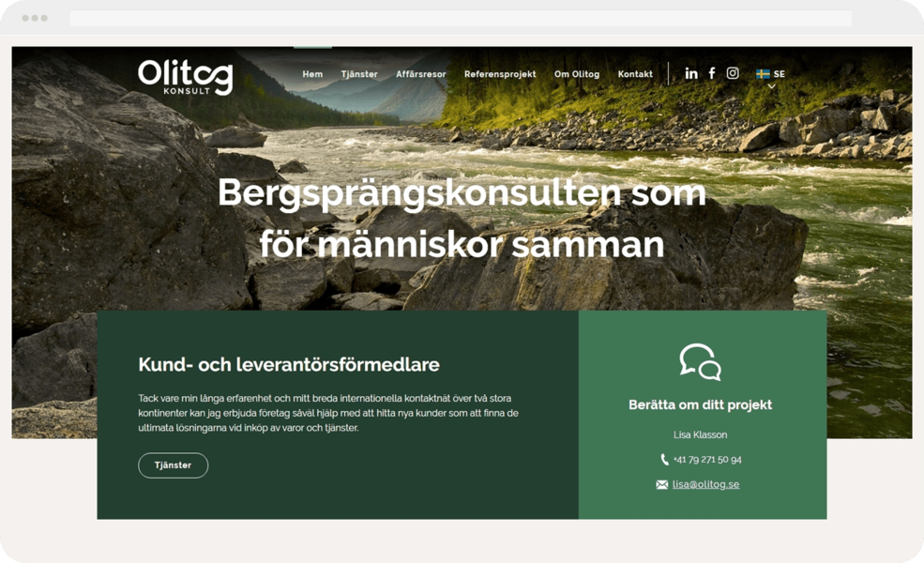This screenshot has height=563, width=924.
Task: Select Affärsresor in the navigation bar
Action: 421,74
